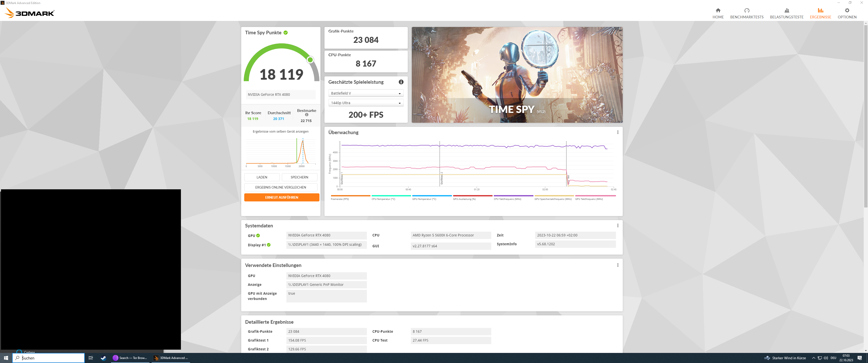This screenshot has width=868, height=363.
Task: Toggle Framerate (FPS) legend in chart
Action: pos(340,199)
